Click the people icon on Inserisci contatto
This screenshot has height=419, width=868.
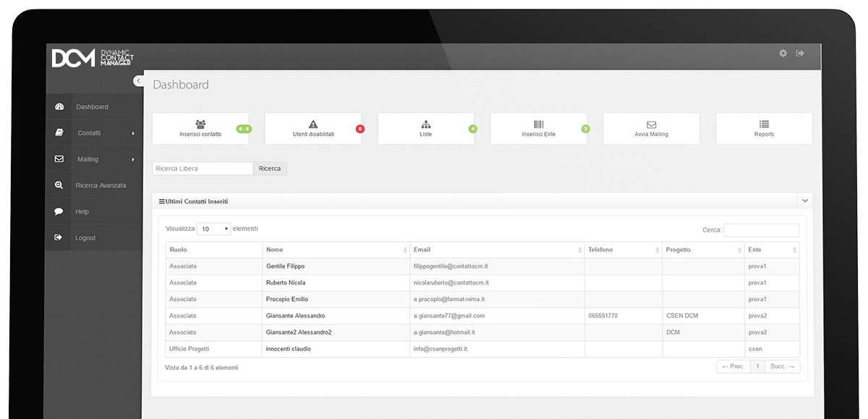200,124
